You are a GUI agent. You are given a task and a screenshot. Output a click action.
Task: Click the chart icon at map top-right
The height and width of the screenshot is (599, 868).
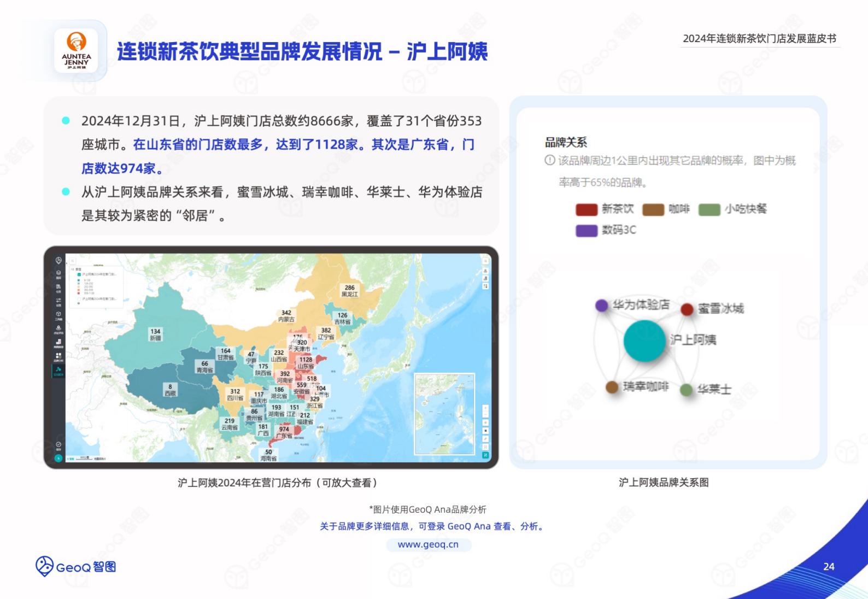[x=485, y=278]
